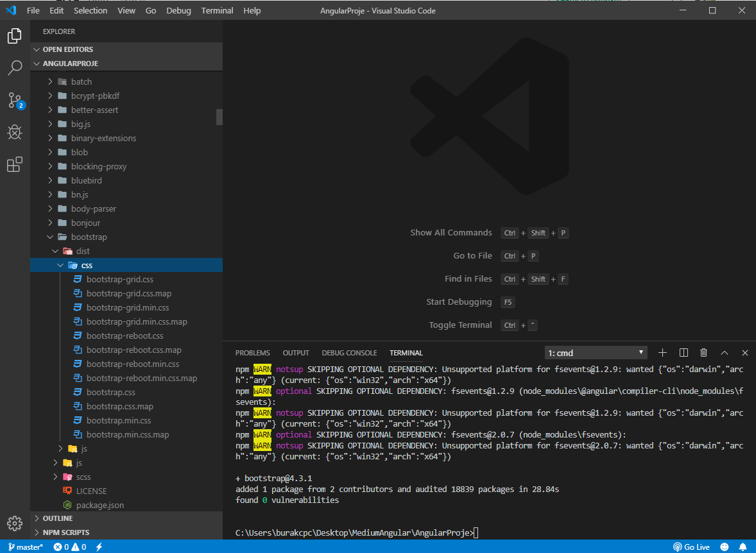Switch to the DEBUG CONSOLE tab
Screen dimensions: 756x553
click(x=350, y=353)
